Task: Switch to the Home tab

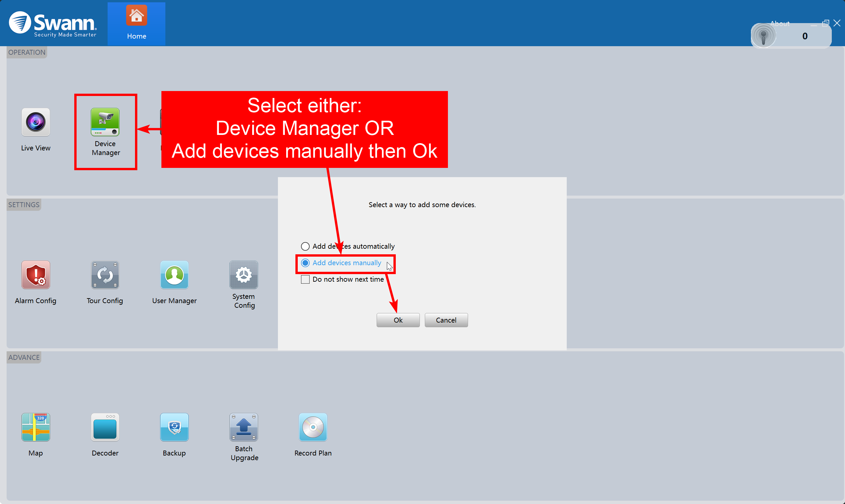Action: [x=137, y=24]
